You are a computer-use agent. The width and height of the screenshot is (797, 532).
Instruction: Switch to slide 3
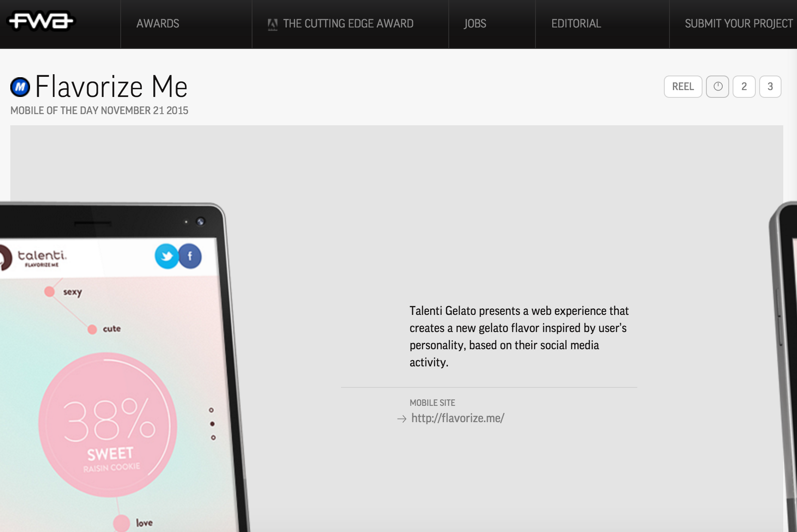tap(770, 87)
